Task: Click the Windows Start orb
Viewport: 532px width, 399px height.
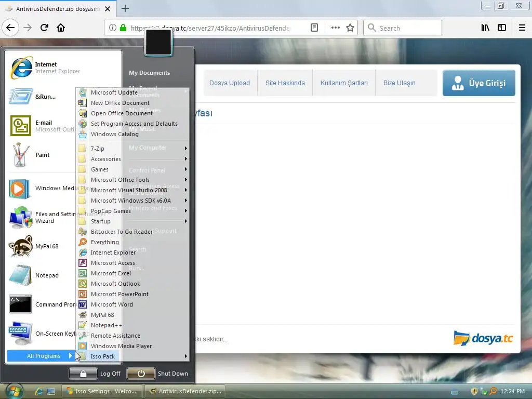Action: click(x=14, y=391)
